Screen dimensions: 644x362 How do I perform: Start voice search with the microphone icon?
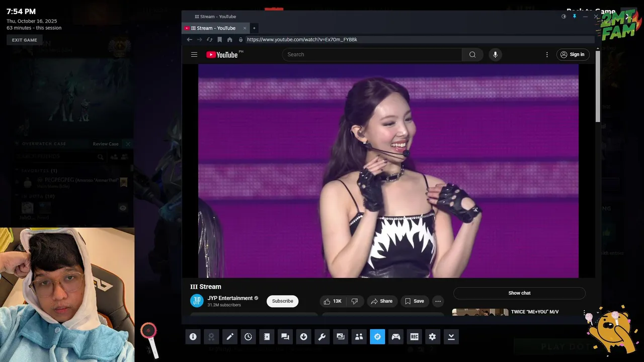tap(495, 54)
